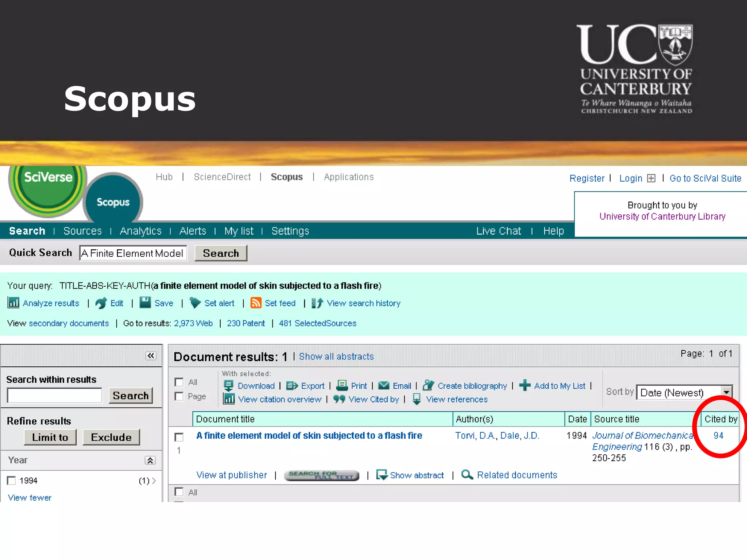
Task: Open the article title link
Action: tap(309, 435)
